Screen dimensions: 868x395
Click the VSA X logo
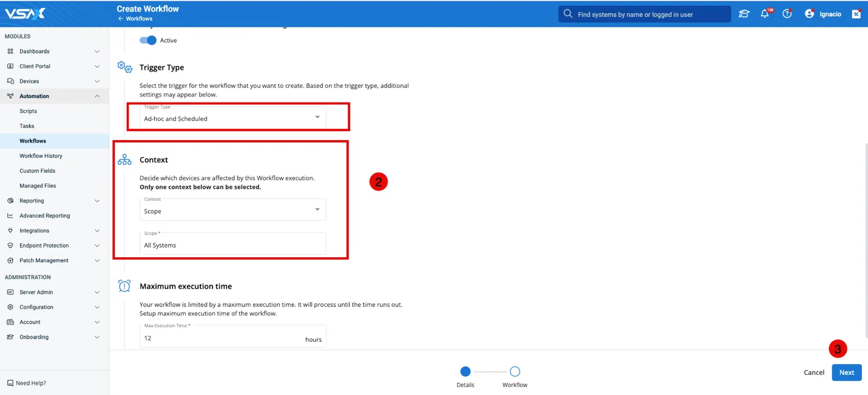click(25, 13)
